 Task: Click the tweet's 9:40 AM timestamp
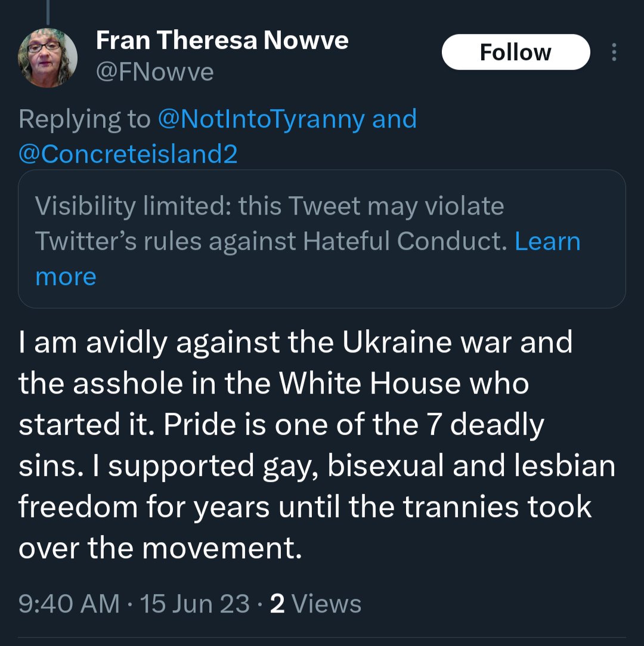[69, 604]
